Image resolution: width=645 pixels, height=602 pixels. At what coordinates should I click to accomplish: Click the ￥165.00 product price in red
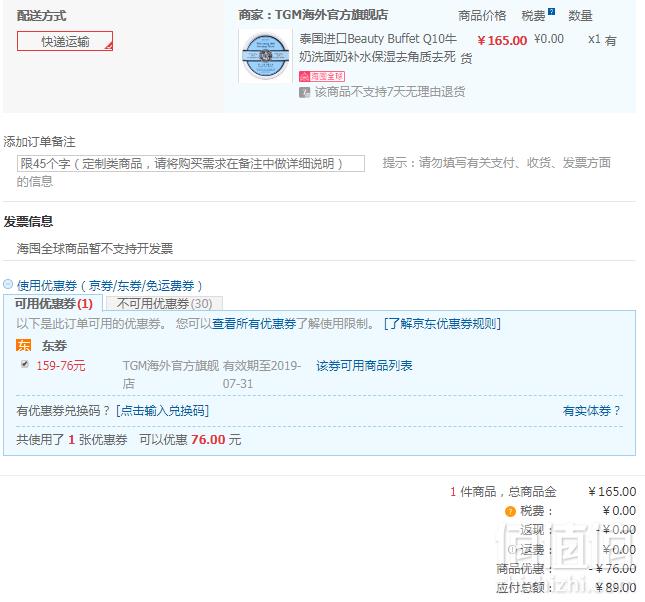pyautogui.click(x=502, y=41)
